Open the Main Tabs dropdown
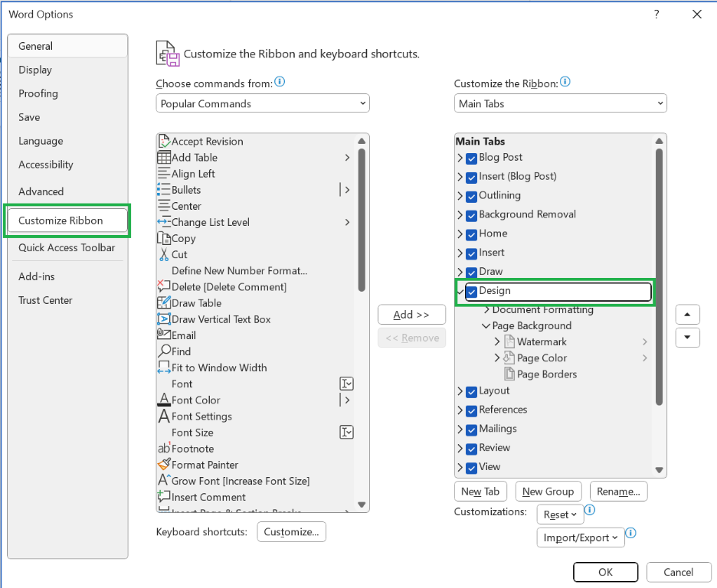Image resolution: width=717 pixels, height=588 pixels. point(560,103)
